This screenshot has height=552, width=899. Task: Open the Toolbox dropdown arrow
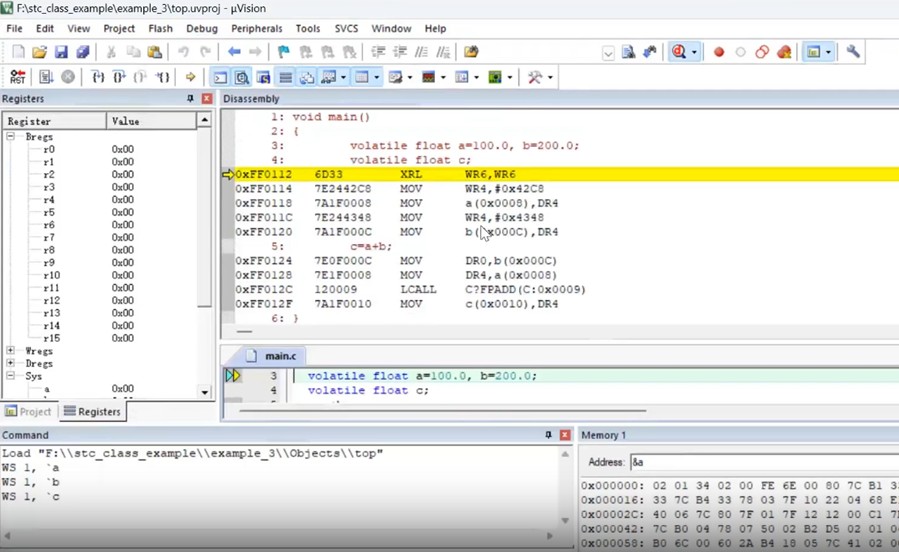550,77
